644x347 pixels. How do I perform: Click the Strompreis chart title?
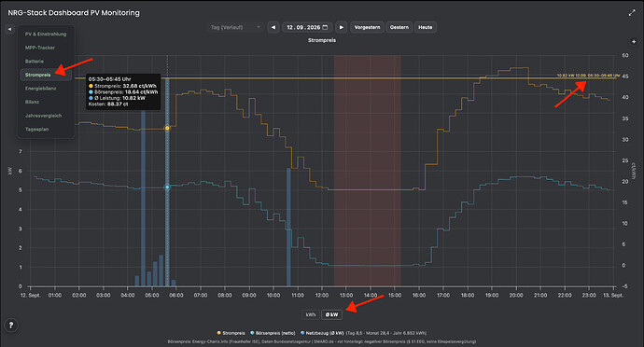(x=322, y=40)
